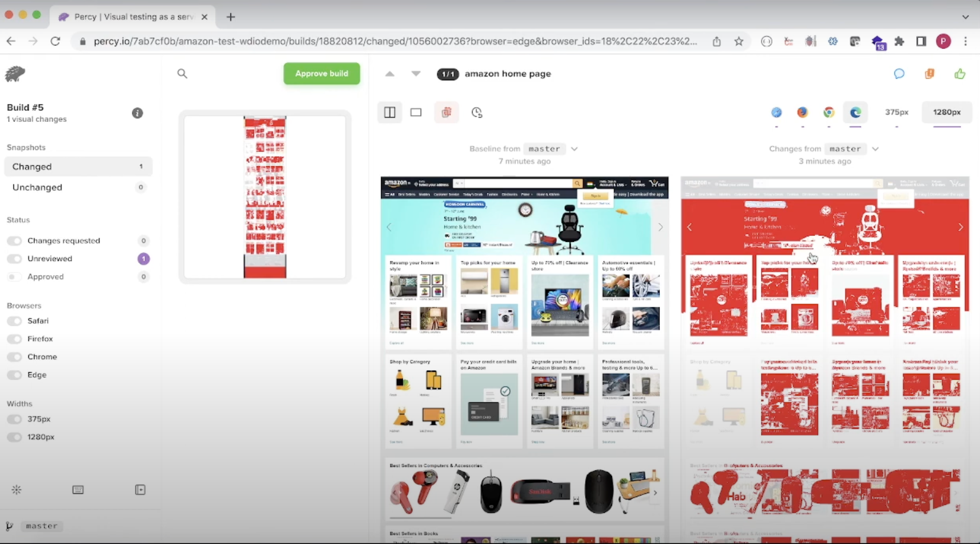The image size is (980, 544).
Task: Open snapshot history clock icon
Action: [477, 112]
